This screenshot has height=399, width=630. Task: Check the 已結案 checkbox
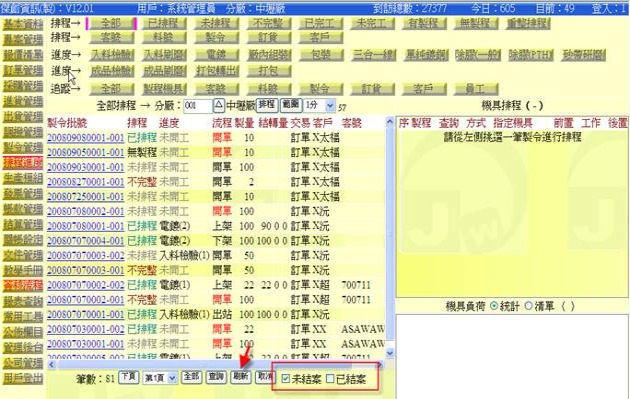coord(330,379)
